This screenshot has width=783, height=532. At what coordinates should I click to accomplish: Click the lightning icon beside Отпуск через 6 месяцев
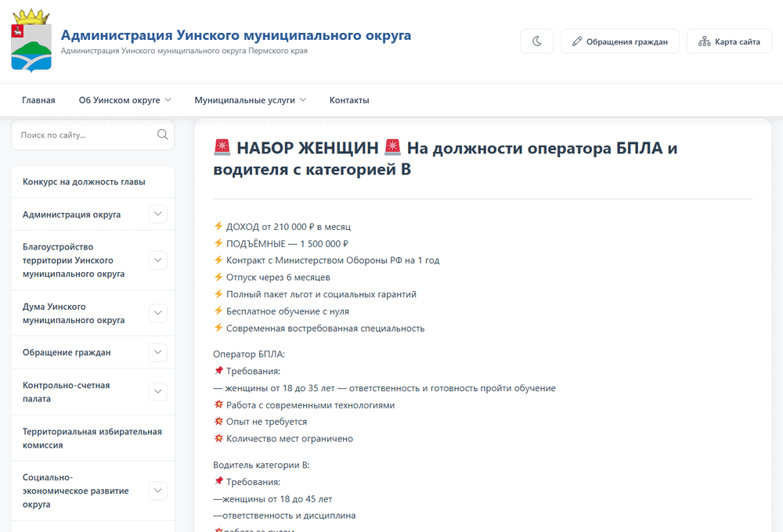point(218,277)
